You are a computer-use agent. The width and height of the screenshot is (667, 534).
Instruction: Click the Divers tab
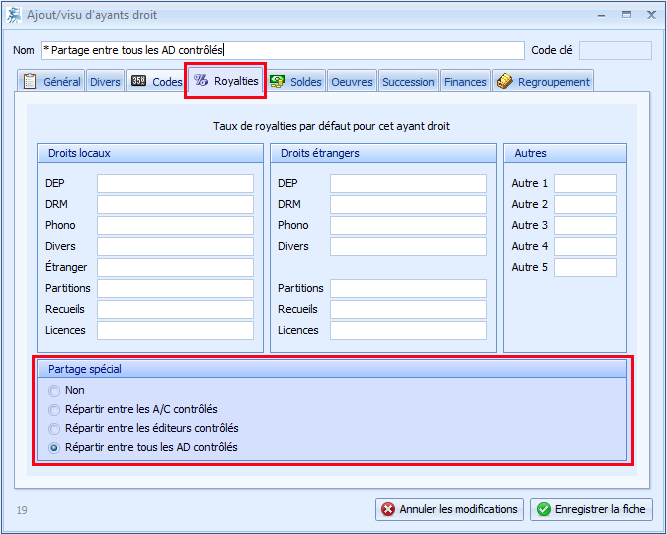105,82
